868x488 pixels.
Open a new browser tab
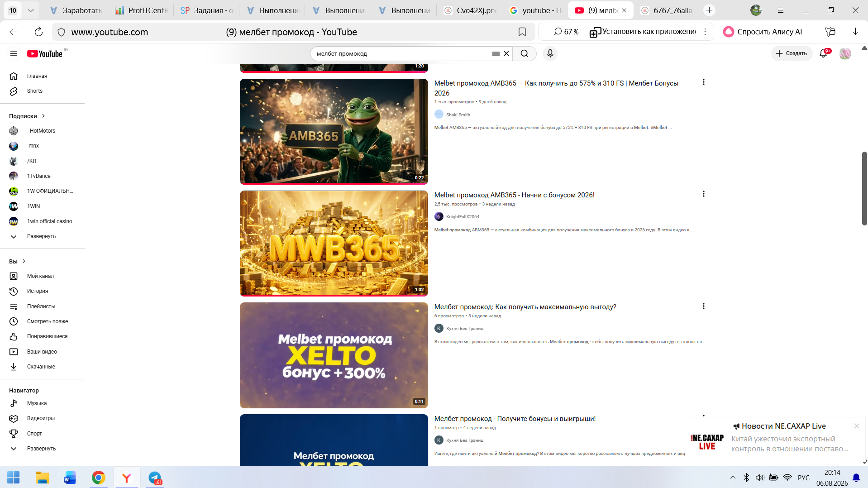709,10
